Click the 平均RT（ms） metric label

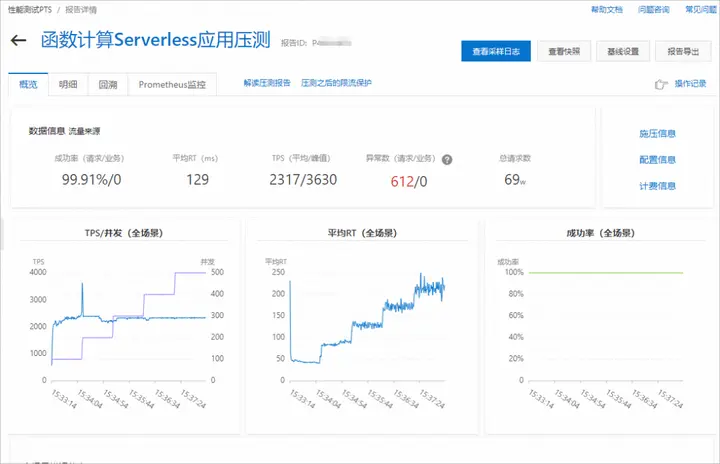[x=195, y=158]
